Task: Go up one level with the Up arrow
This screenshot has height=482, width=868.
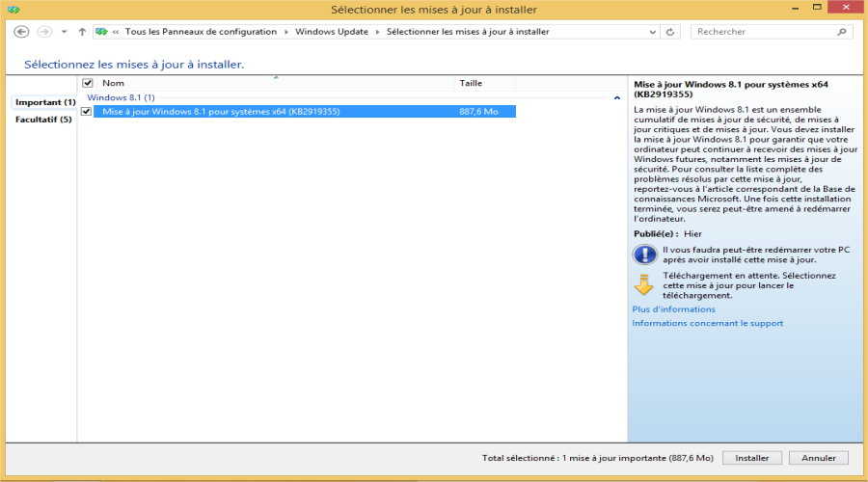Action: [82, 32]
